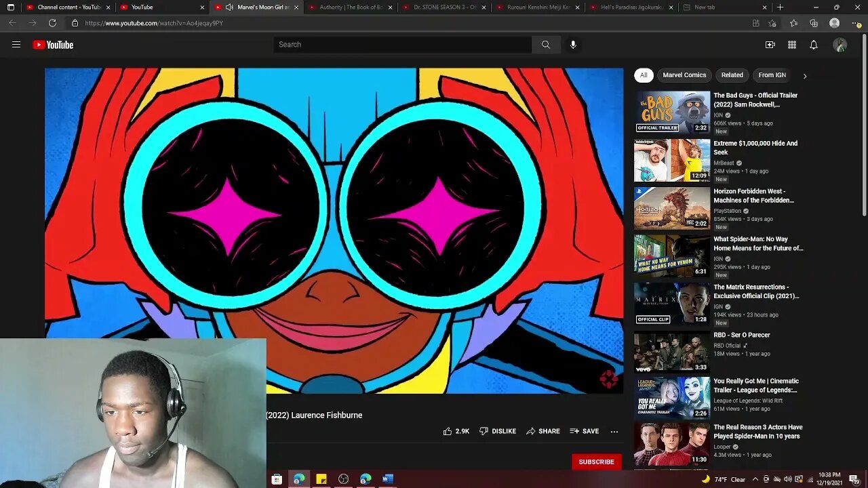Image resolution: width=868 pixels, height=488 pixels.
Task: Close the Channel content tab
Action: point(108,7)
